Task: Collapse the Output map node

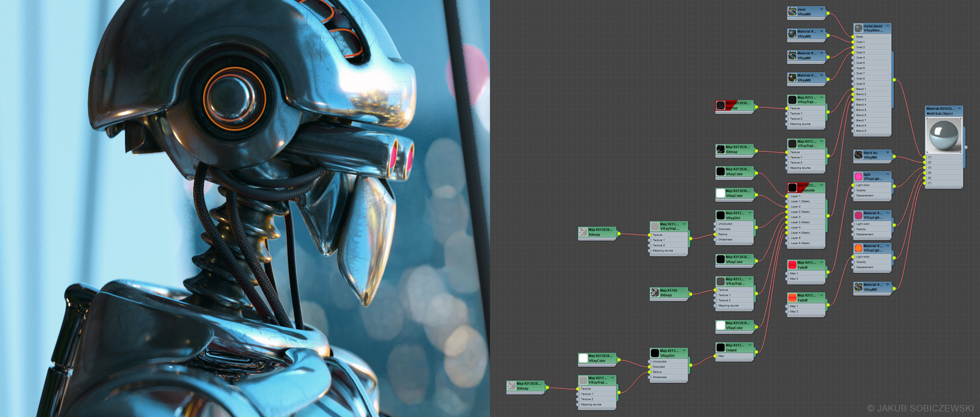Action: 750,345
